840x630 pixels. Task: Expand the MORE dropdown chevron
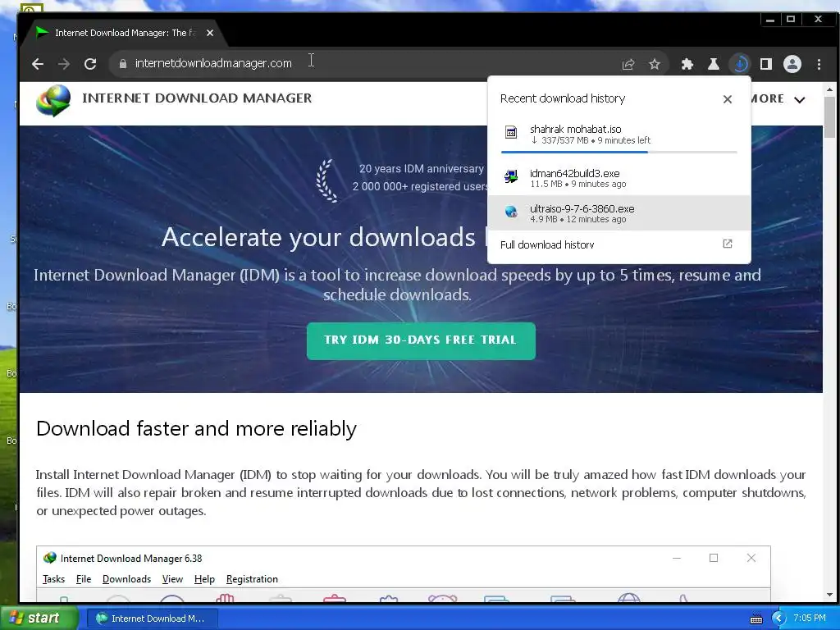[x=799, y=99]
